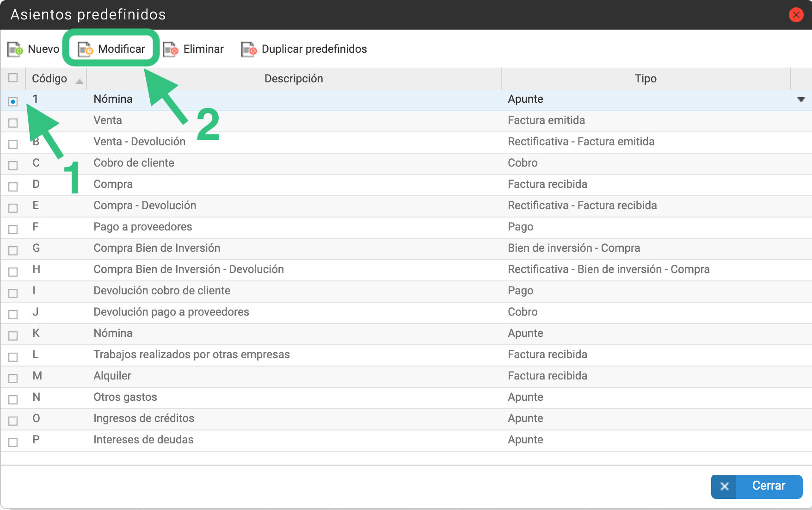Tick the checkbox for Alquiler row
This screenshot has width=812, height=510.
click(13, 378)
